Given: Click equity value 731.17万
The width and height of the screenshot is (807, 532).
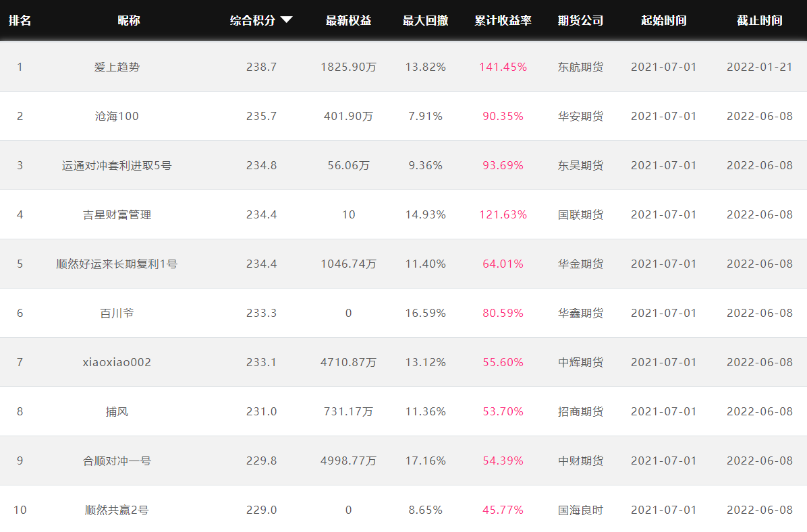Looking at the screenshot, I should click(348, 411).
